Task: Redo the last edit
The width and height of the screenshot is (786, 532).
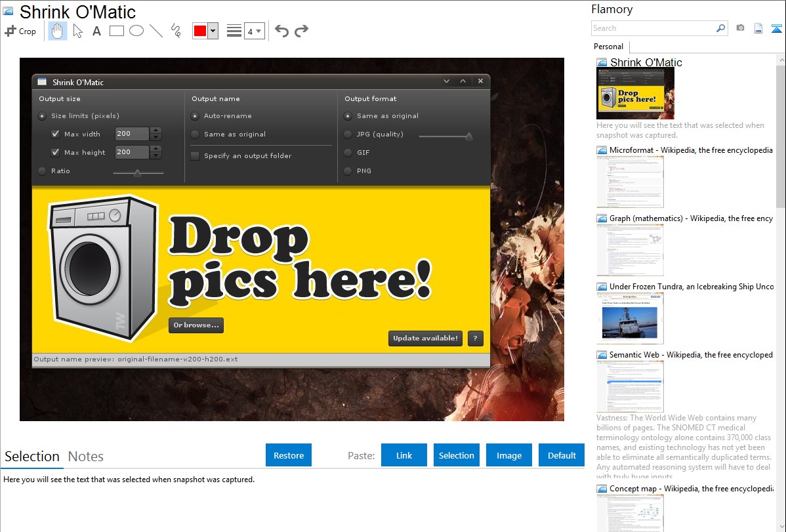Action: 301,31
